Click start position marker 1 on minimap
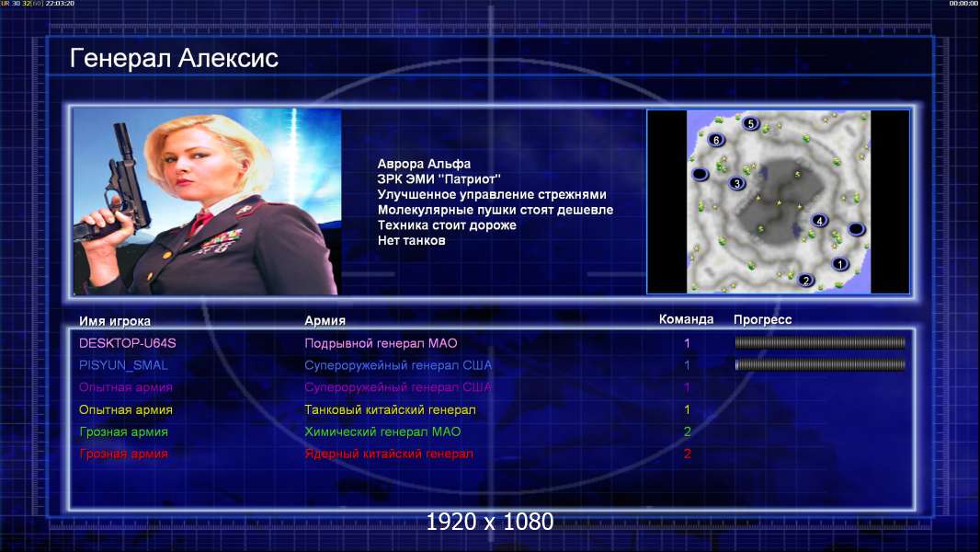 click(x=840, y=264)
